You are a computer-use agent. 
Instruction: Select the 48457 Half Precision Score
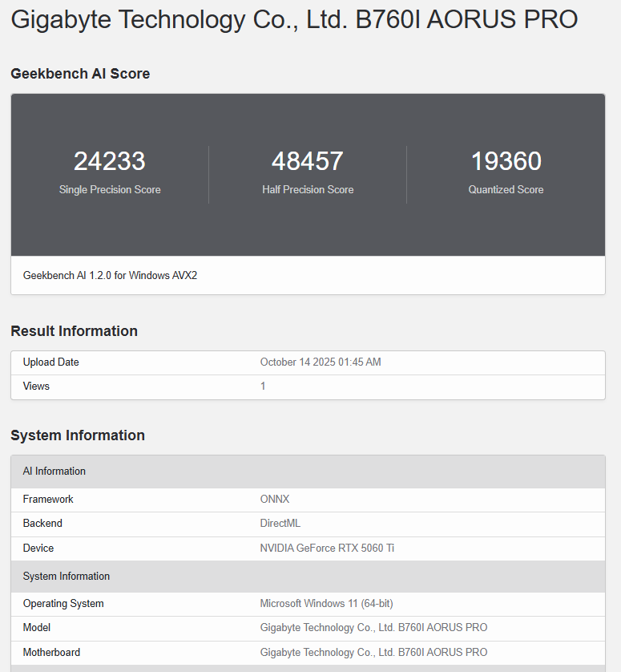(x=308, y=162)
